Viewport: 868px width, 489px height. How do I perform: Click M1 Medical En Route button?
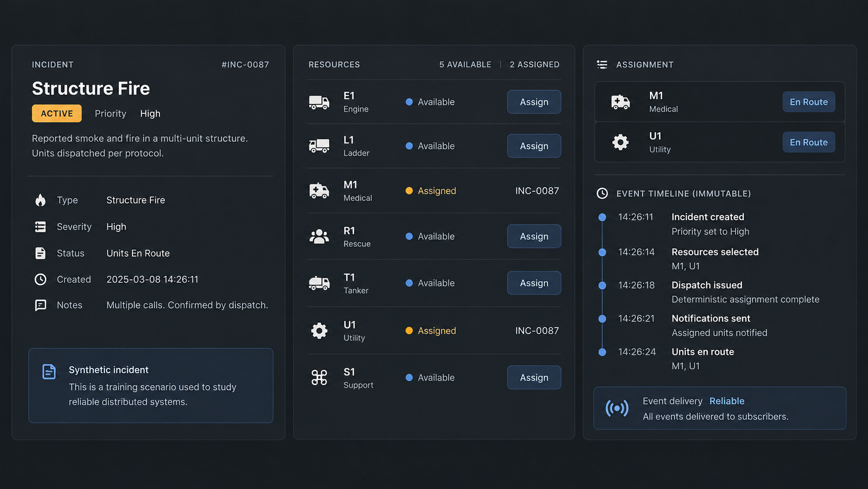pos(809,102)
